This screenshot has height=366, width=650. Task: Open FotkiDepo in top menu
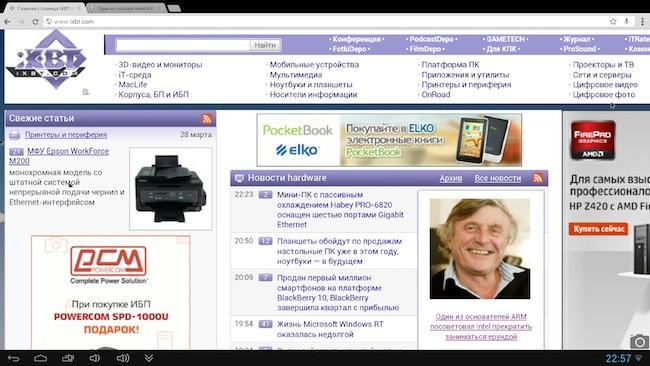point(349,49)
